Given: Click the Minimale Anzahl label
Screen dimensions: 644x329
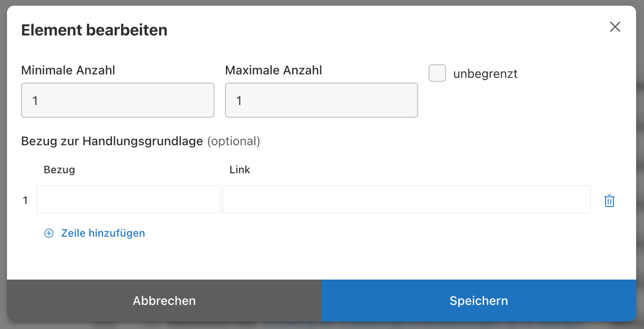Looking at the screenshot, I should [x=68, y=70].
